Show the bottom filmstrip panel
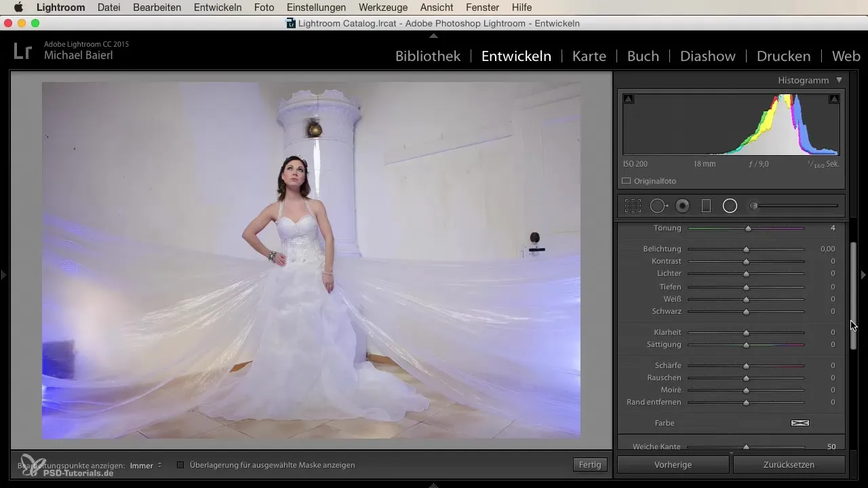868x488 pixels. 434,485
